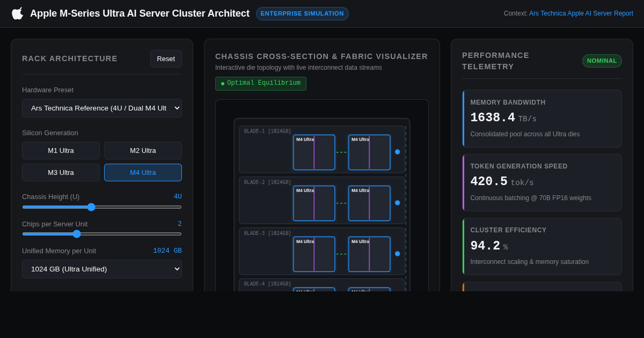Open the Unified Memory per Unit dropdown
This screenshot has width=644, height=338.
click(x=102, y=269)
